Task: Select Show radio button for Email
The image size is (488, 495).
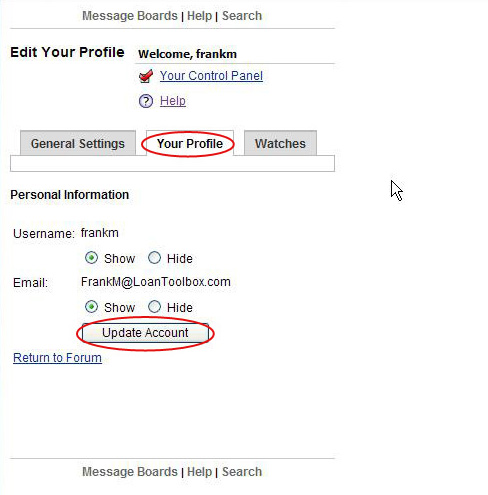Action: click(x=91, y=307)
